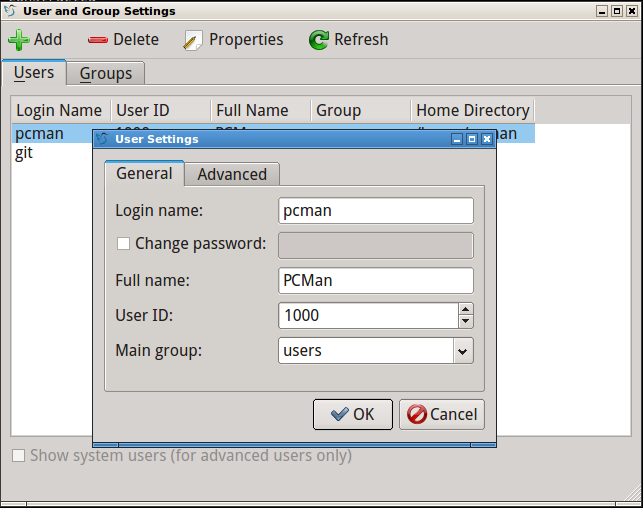Maximize the User and Group Settings window

pos(617,11)
